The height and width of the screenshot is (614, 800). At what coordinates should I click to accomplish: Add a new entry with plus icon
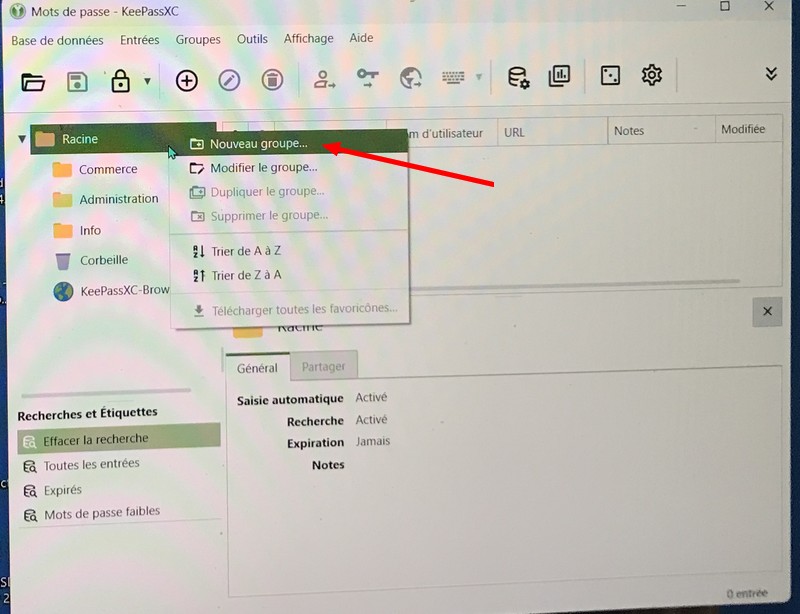tap(186, 80)
